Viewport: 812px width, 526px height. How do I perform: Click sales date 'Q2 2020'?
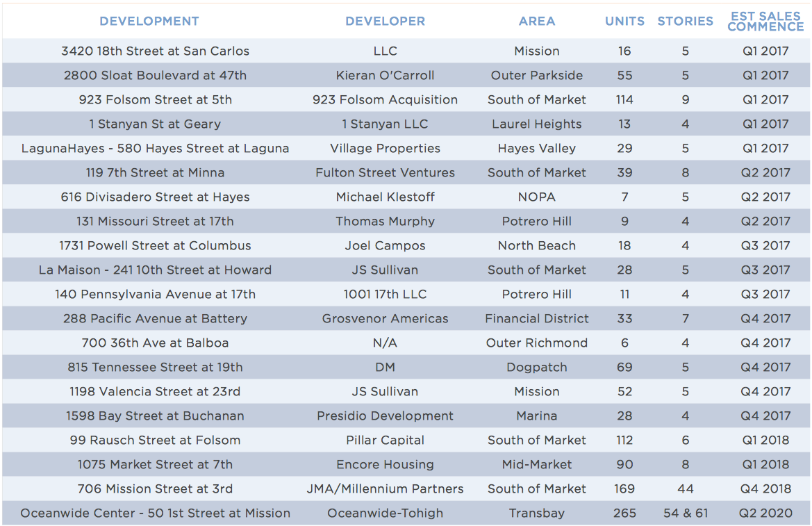pyautogui.click(x=765, y=513)
